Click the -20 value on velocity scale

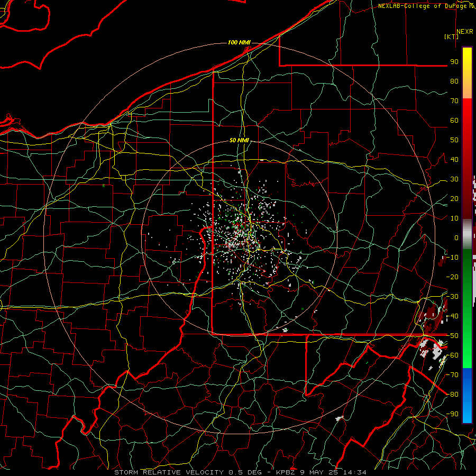pyautogui.click(x=452, y=277)
